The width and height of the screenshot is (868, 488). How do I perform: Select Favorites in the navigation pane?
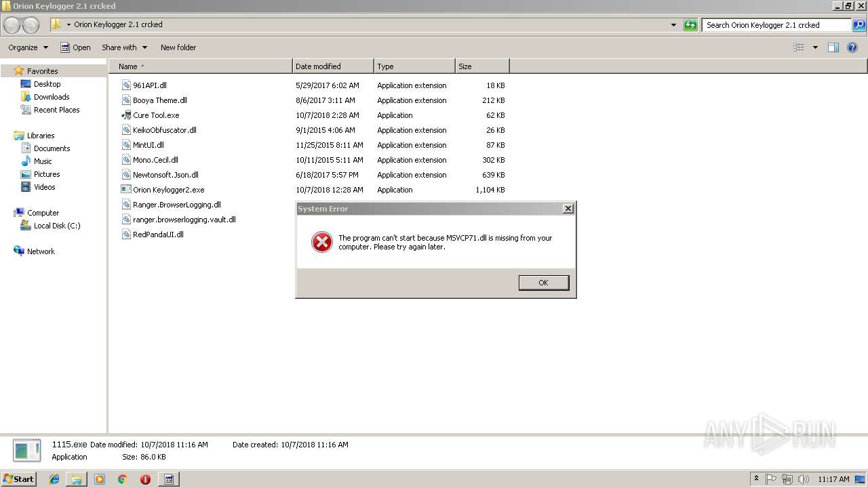pyautogui.click(x=42, y=71)
